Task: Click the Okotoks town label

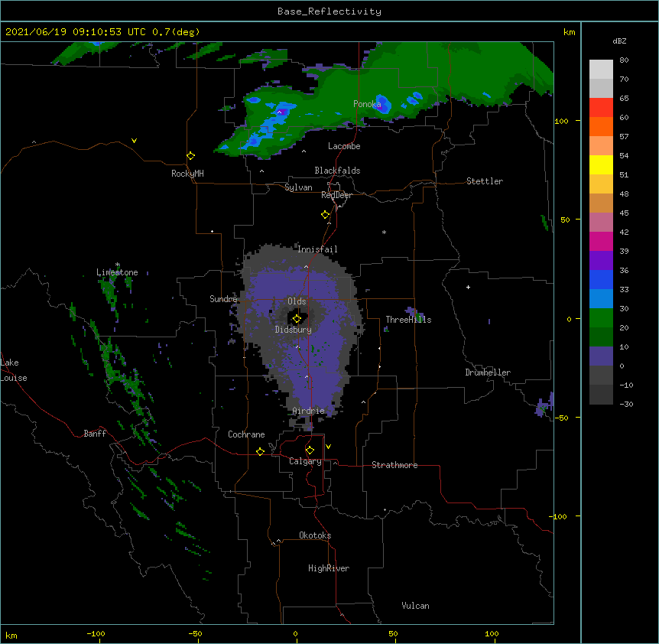Action: (x=315, y=535)
